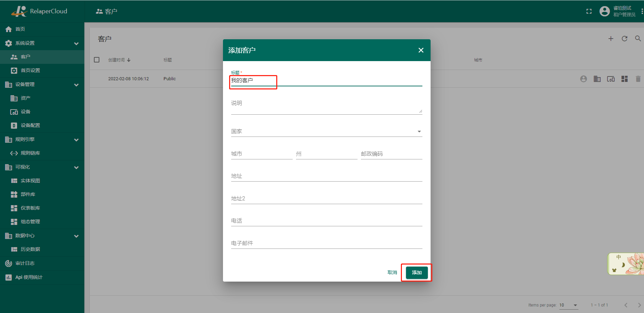Click the 地址 address field
644x313 pixels.
[326, 176]
